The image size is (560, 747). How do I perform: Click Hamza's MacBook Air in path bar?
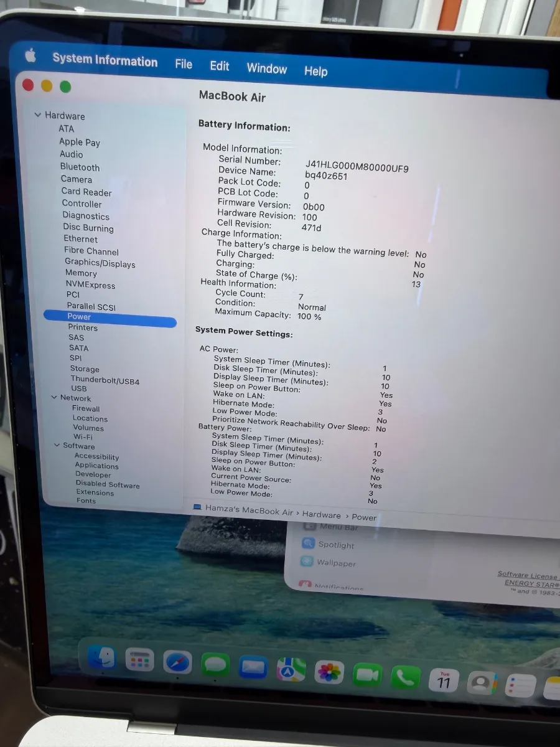pos(249,510)
